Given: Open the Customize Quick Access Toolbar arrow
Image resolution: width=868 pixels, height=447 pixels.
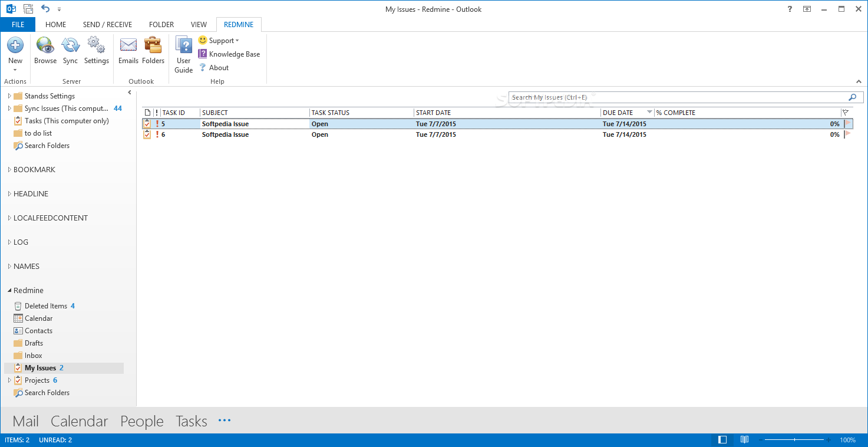Looking at the screenshot, I should pos(60,9).
